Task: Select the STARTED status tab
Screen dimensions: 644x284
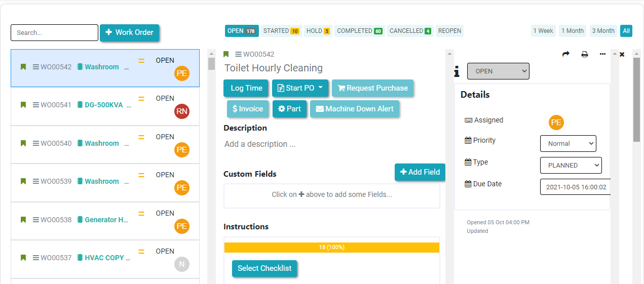Action: (x=281, y=31)
